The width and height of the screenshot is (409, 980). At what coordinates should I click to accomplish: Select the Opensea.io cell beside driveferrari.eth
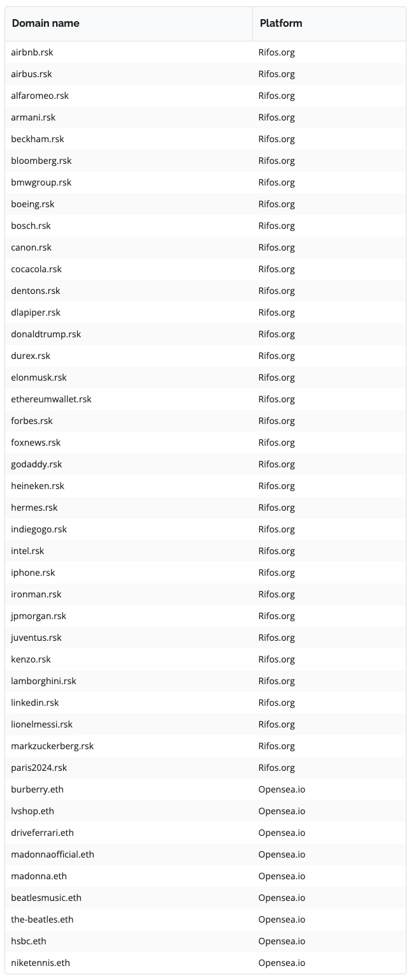282,833
